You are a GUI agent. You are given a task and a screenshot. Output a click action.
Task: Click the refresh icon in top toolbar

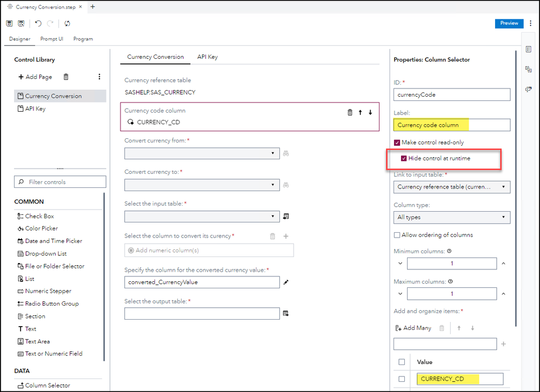click(x=67, y=24)
